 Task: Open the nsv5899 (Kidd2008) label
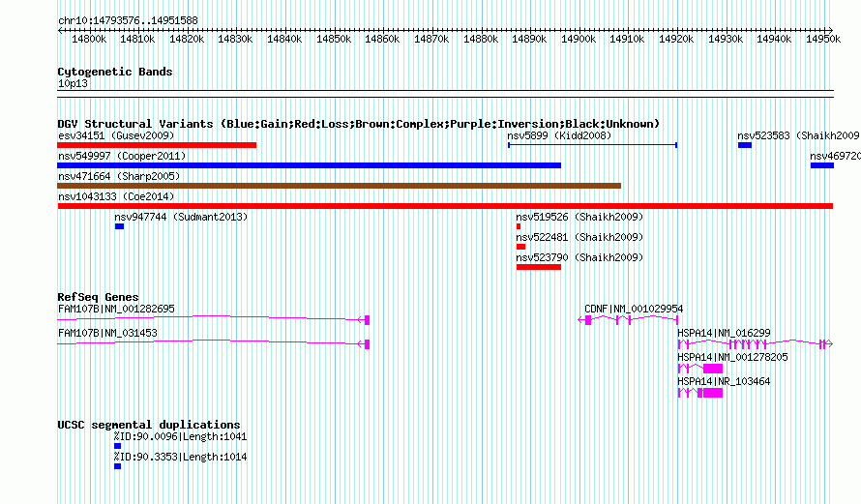[x=559, y=135]
